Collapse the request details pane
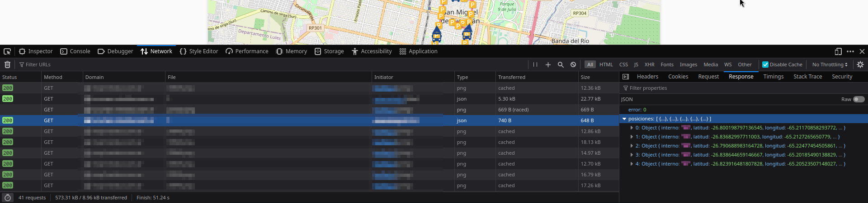868x203 pixels. [x=626, y=77]
